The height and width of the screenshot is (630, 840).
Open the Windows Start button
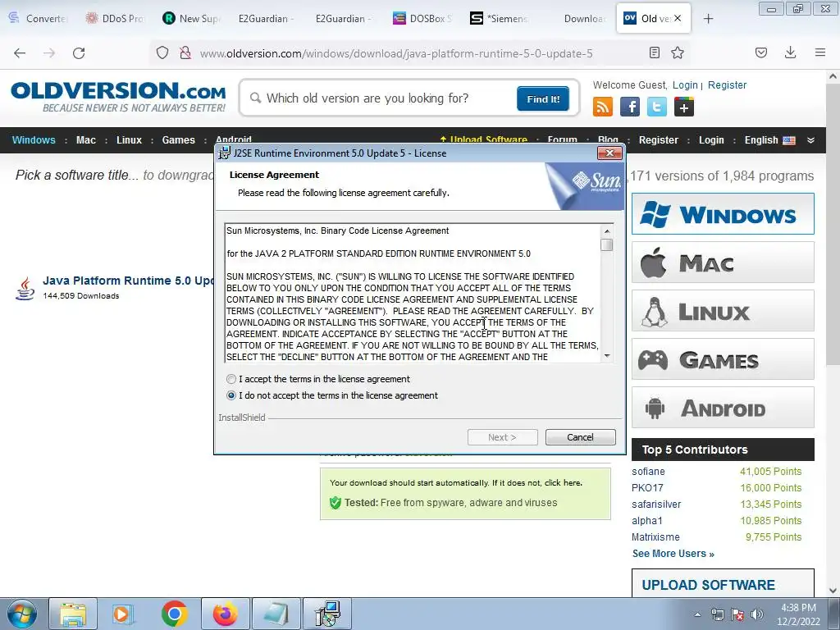[22, 614]
